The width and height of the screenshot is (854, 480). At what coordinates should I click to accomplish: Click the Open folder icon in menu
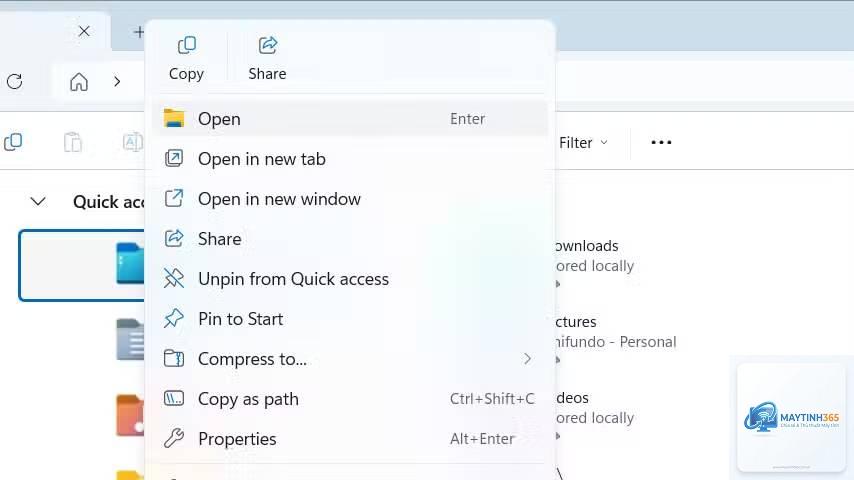point(174,118)
